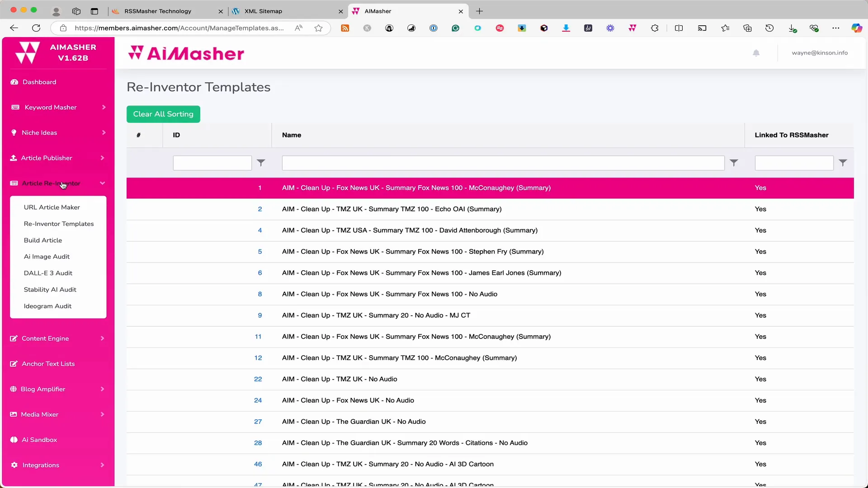868x488 pixels.
Task: Click the Content Engine edit icon
Action: [x=14, y=338]
